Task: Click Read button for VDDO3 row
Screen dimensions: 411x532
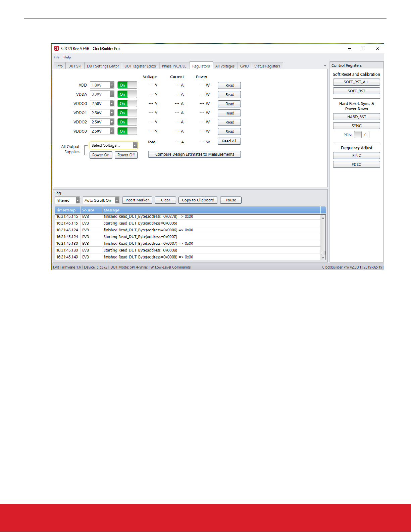Action: tap(229, 132)
